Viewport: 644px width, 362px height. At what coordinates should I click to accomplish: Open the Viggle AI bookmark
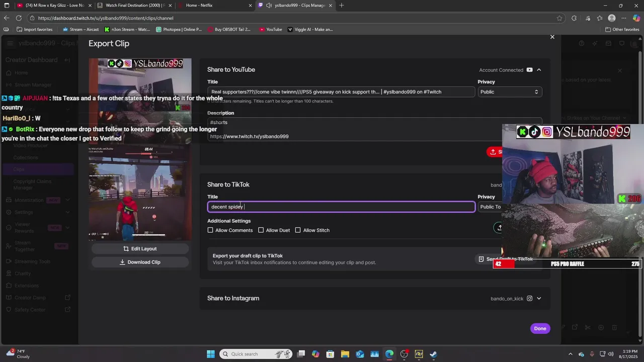(310, 30)
